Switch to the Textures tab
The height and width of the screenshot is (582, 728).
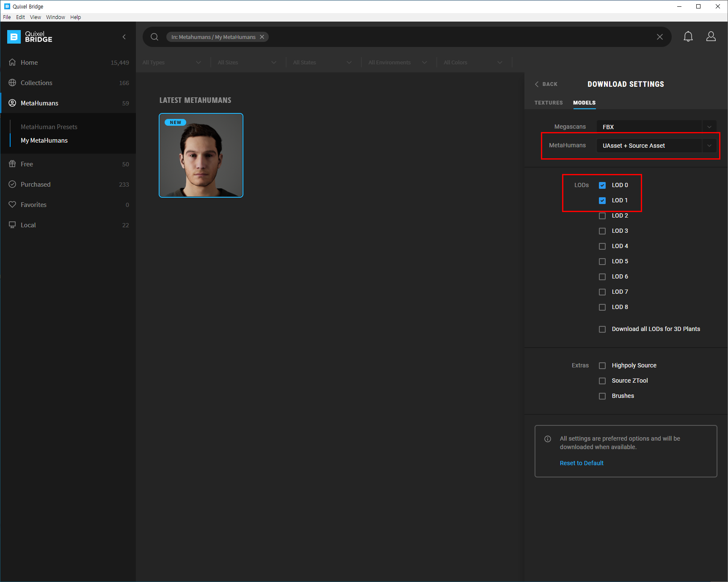[549, 103]
